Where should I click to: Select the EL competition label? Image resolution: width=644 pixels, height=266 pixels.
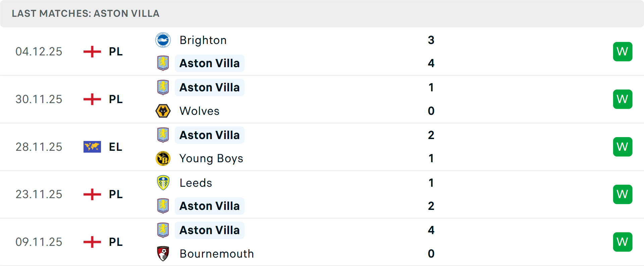tap(115, 147)
